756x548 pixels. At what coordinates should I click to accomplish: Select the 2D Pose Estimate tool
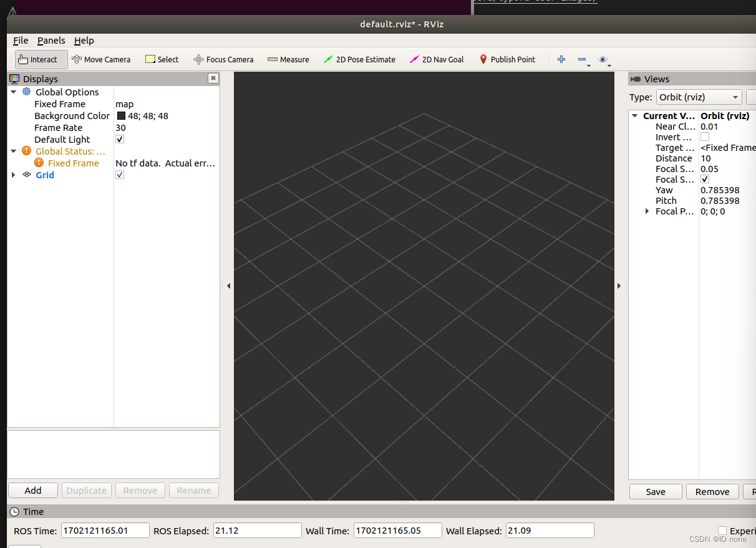tap(360, 59)
